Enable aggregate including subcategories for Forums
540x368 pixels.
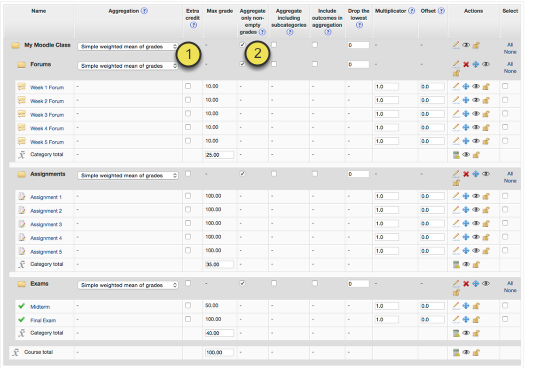click(274, 64)
